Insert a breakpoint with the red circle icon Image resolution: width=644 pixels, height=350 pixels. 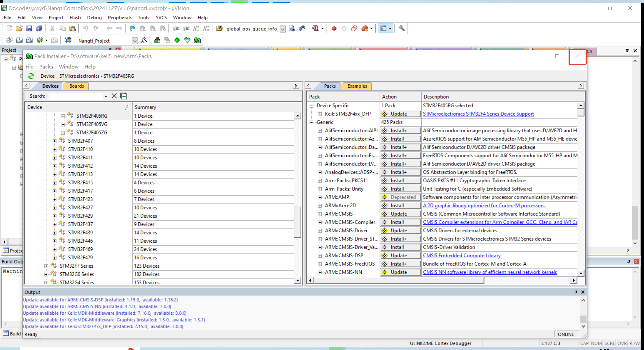point(334,29)
